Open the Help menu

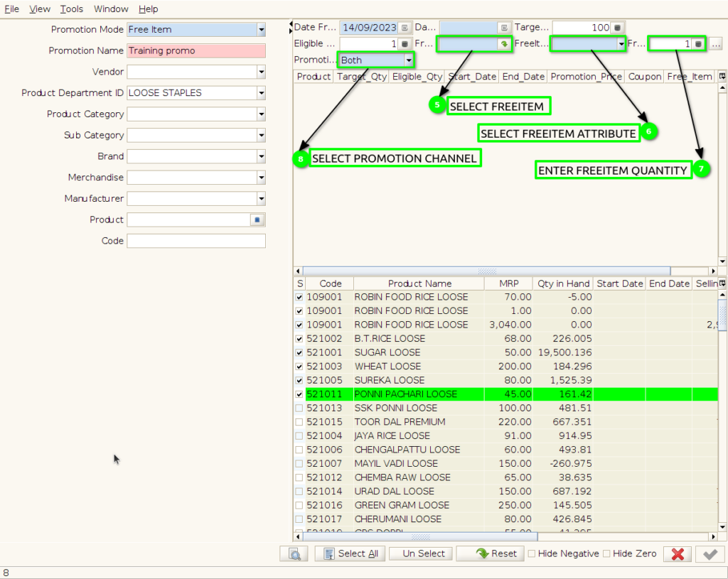click(x=148, y=9)
